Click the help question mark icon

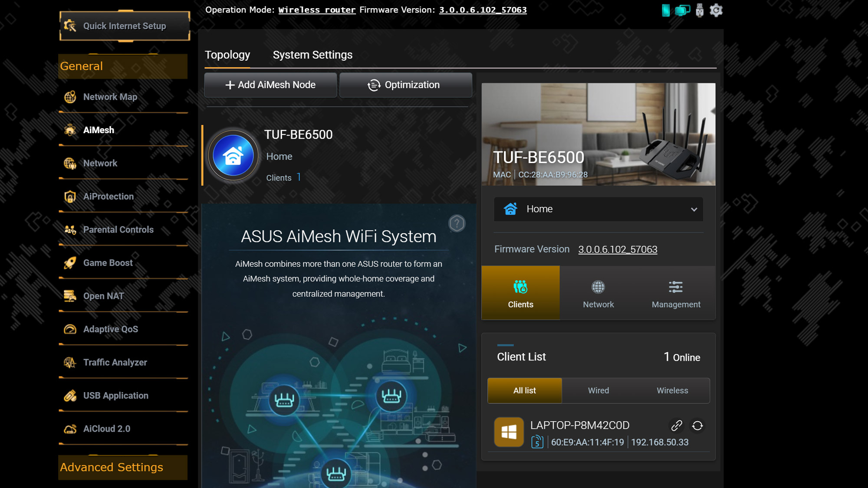457,223
